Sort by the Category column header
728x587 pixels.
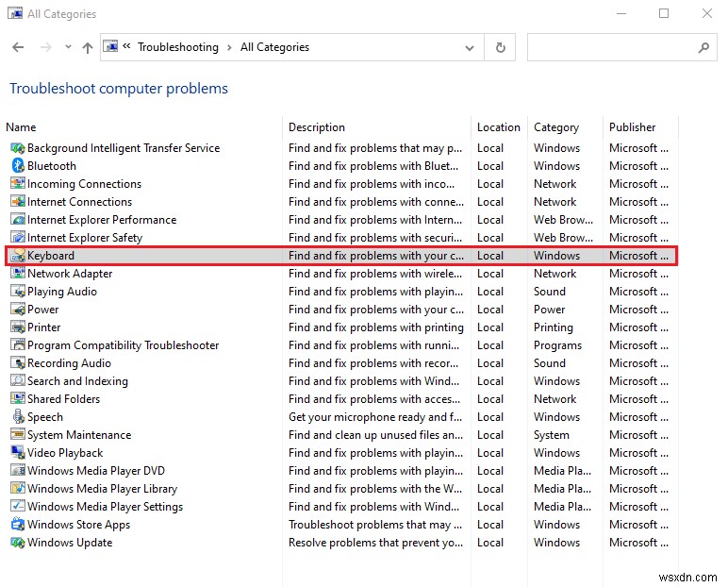tap(556, 127)
